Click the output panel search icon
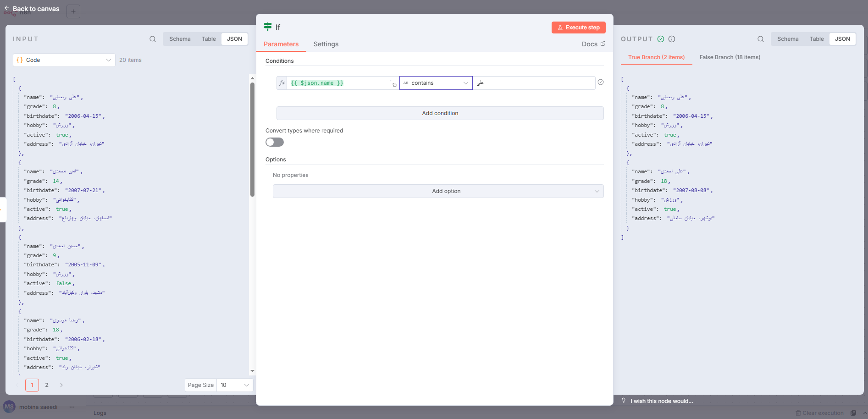Viewport: 868px width, 419px height. [761, 39]
